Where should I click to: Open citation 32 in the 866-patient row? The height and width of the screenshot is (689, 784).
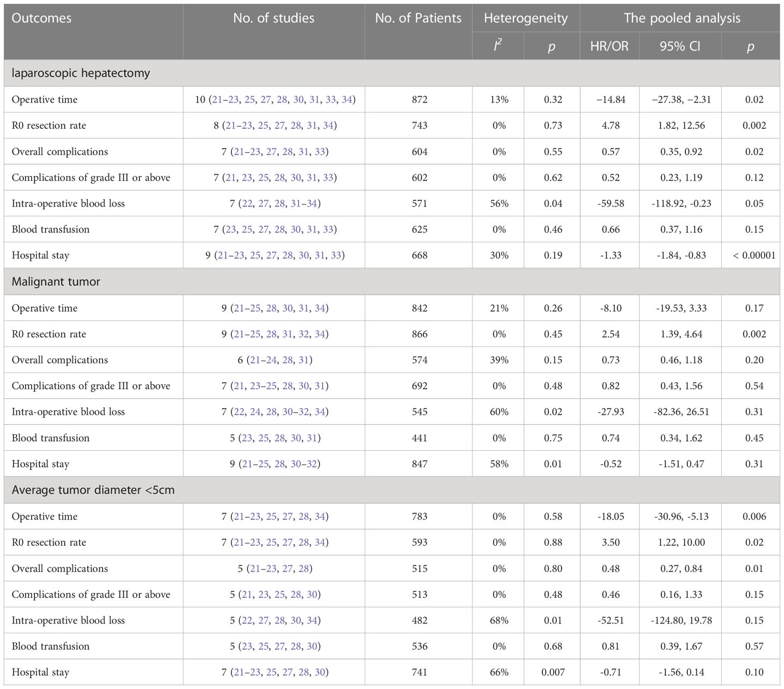[x=304, y=334]
